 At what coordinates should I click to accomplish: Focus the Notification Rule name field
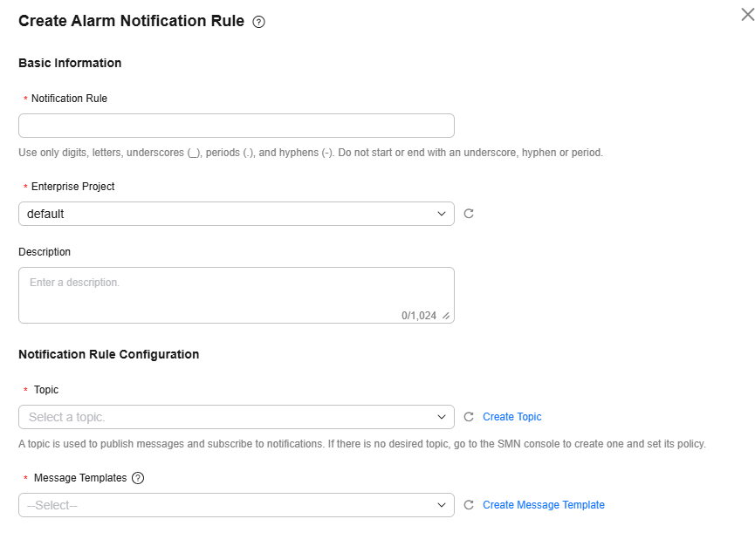(236, 126)
